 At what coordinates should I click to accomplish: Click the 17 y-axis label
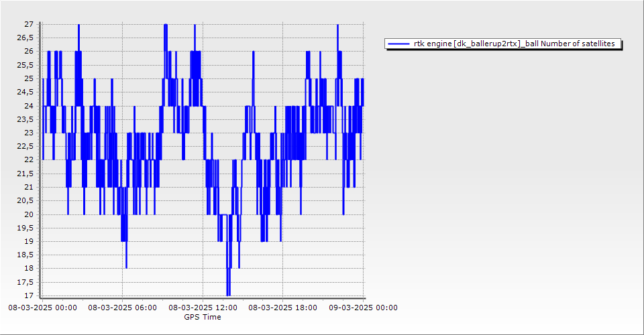point(29,295)
